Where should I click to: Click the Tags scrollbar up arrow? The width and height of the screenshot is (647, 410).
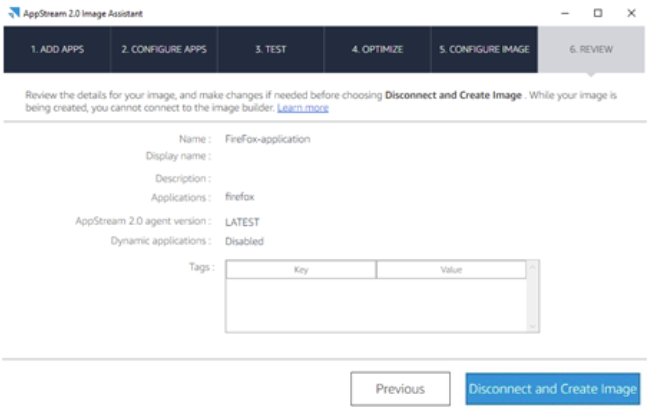[532, 268]
